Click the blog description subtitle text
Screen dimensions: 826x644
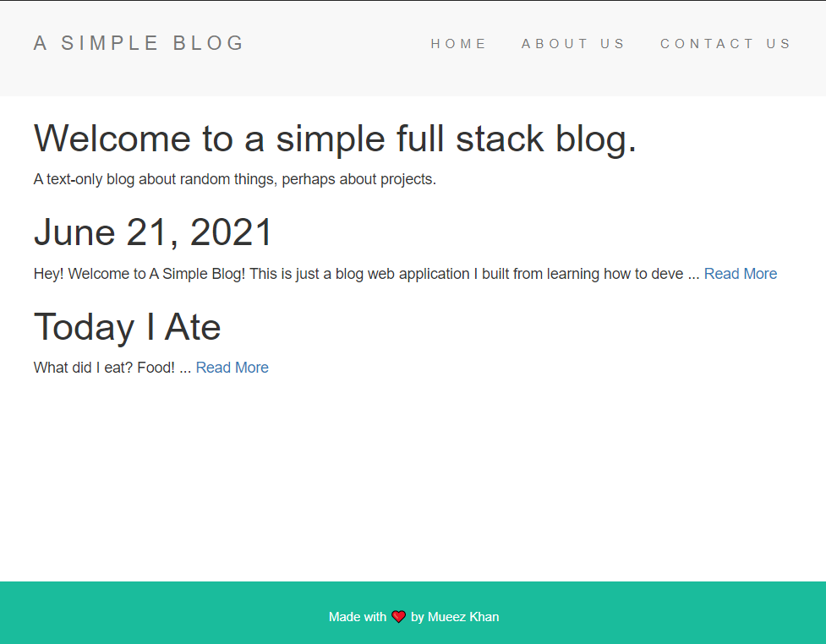coord(234,178)
